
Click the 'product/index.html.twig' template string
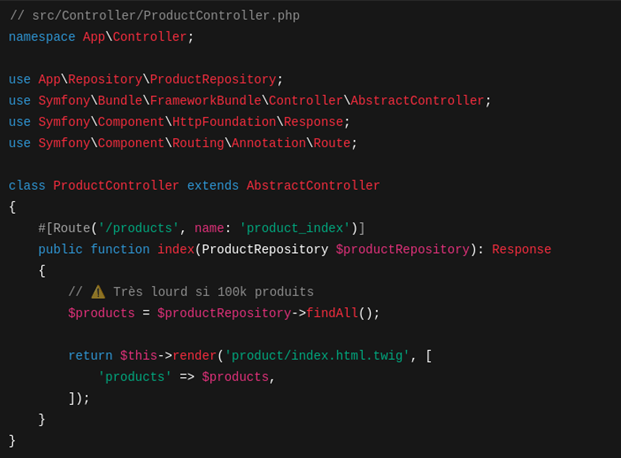[x=317, y=355]
